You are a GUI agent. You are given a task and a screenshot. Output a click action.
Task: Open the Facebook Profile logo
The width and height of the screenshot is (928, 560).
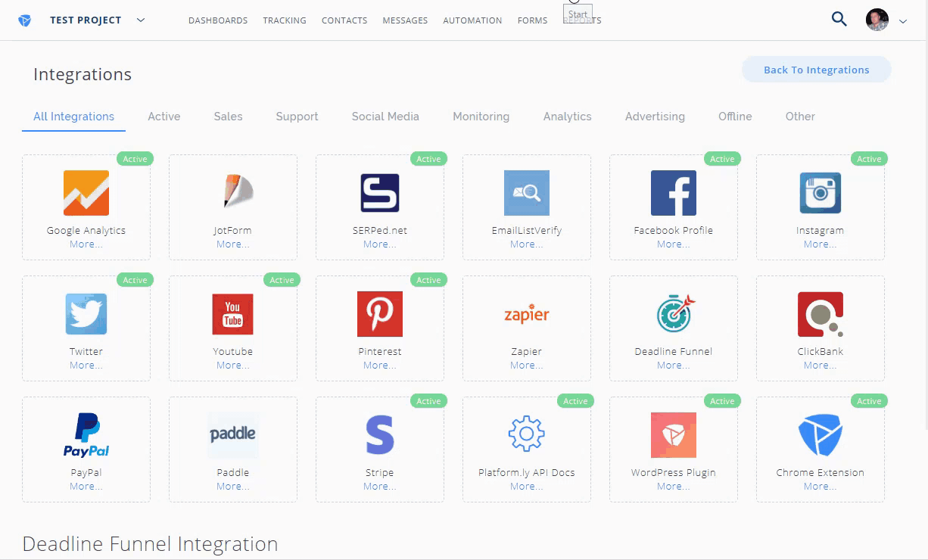coord(674,193)
